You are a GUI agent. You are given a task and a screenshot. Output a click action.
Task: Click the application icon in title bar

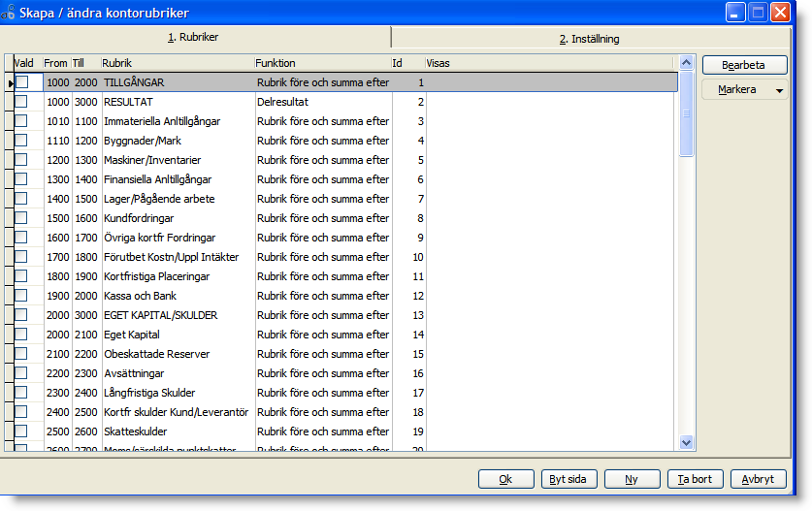coord(9,13)
